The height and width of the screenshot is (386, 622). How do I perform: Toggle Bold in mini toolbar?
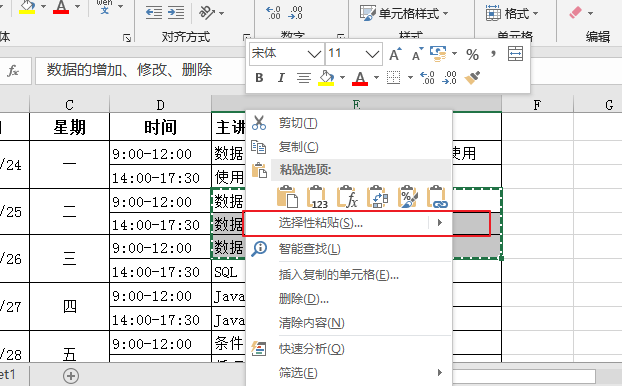tap(259, 78)
